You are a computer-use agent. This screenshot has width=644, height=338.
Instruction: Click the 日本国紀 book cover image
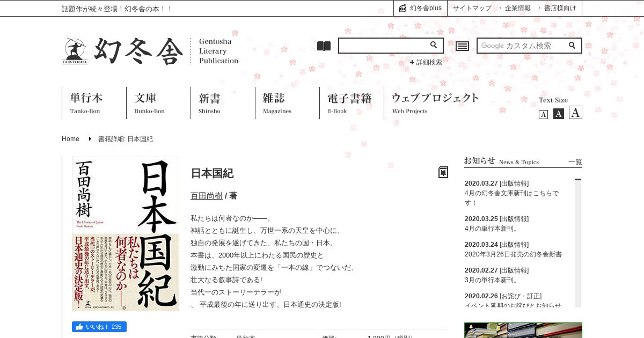click(x=126, y=234)
